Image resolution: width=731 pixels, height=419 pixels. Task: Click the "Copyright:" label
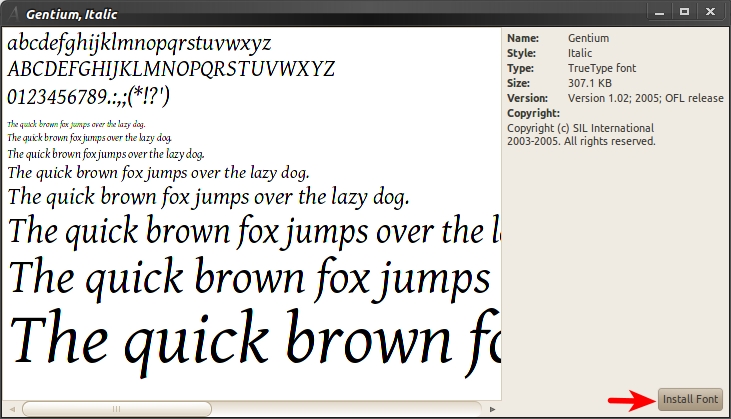tap(533, 113)
